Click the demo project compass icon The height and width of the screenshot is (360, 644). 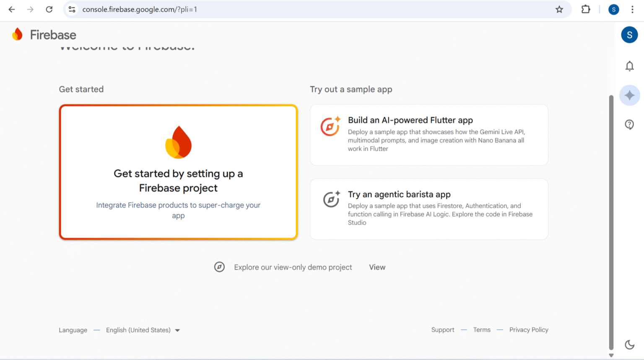[219, 267]
